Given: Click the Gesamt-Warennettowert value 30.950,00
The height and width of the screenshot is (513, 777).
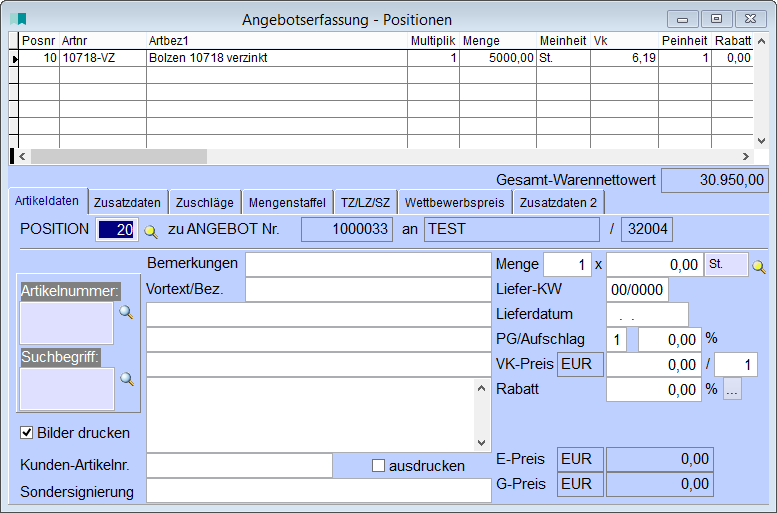Looking at the screenshot, I should pyautogui.click(x=715, y=180).
